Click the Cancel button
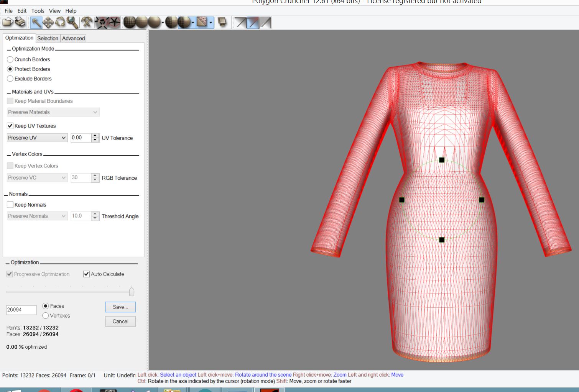The width and height of the screenshot is (579, 392). 120,321
